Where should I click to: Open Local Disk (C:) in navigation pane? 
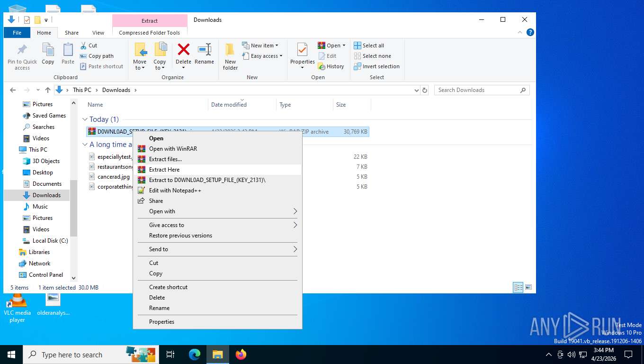[50, 241]
